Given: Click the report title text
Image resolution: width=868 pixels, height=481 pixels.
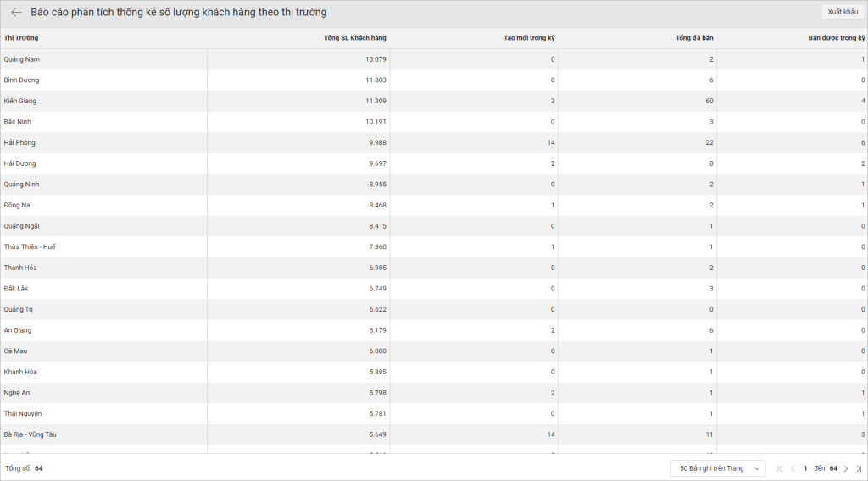Looking at the screenshot, I should 178,12.
